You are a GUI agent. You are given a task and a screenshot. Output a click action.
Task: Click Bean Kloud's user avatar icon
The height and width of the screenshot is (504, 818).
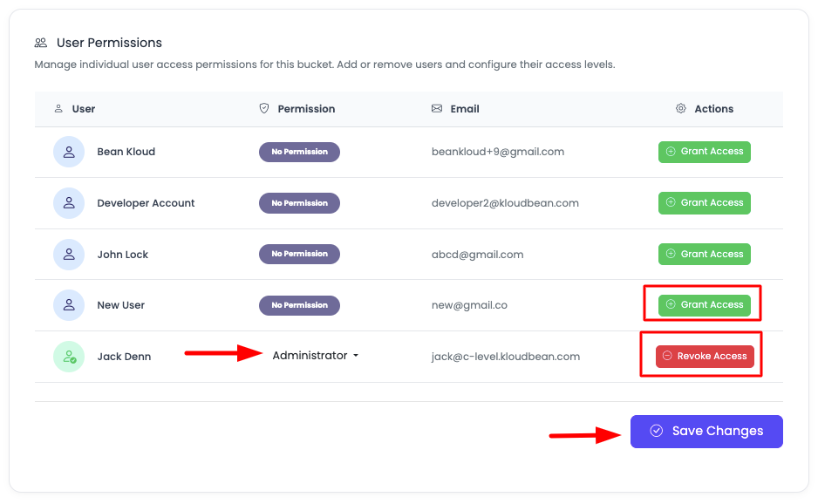(69, 152)
